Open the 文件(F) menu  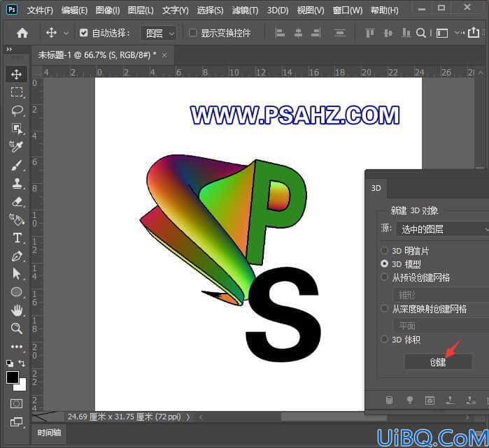[40, 10]
